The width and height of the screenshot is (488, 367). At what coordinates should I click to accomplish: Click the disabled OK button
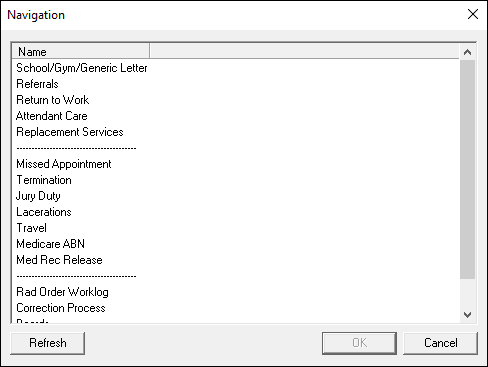tap(359, 343)
